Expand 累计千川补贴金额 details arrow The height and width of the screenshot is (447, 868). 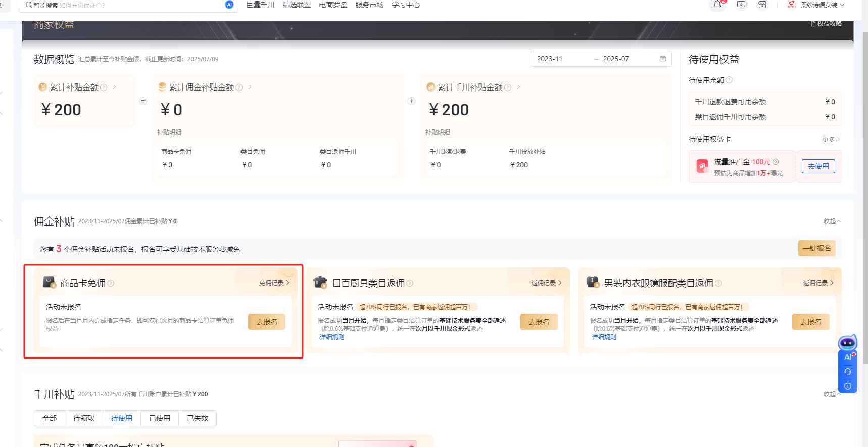click(519, 87)
